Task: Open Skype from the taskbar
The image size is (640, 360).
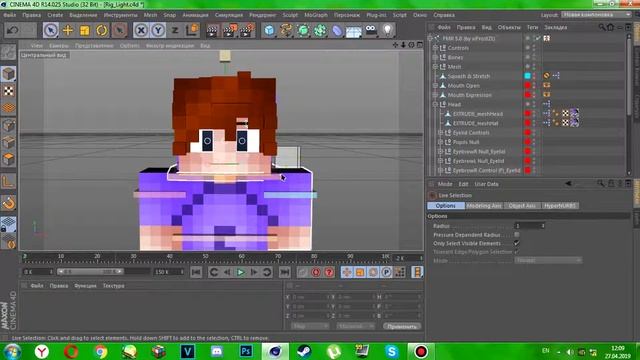Action: coord(391,351)
